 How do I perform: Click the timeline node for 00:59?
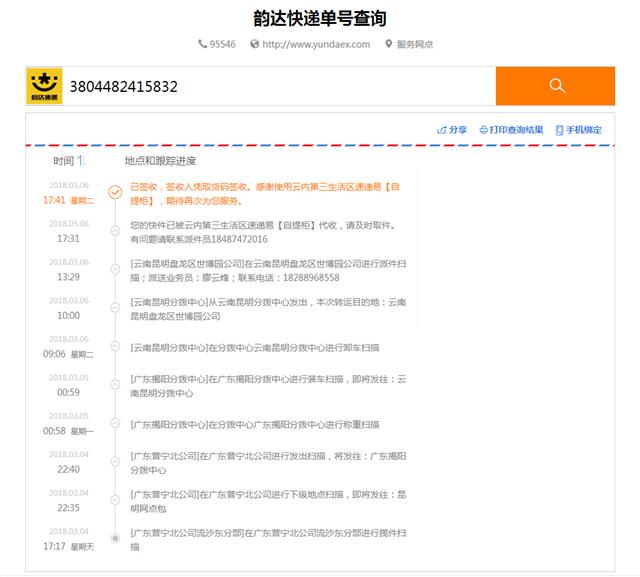[116, 384]
